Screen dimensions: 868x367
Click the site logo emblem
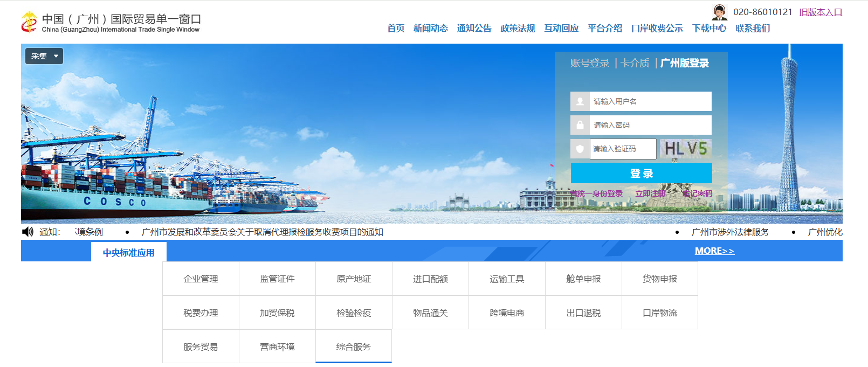(x=29, y=22)
